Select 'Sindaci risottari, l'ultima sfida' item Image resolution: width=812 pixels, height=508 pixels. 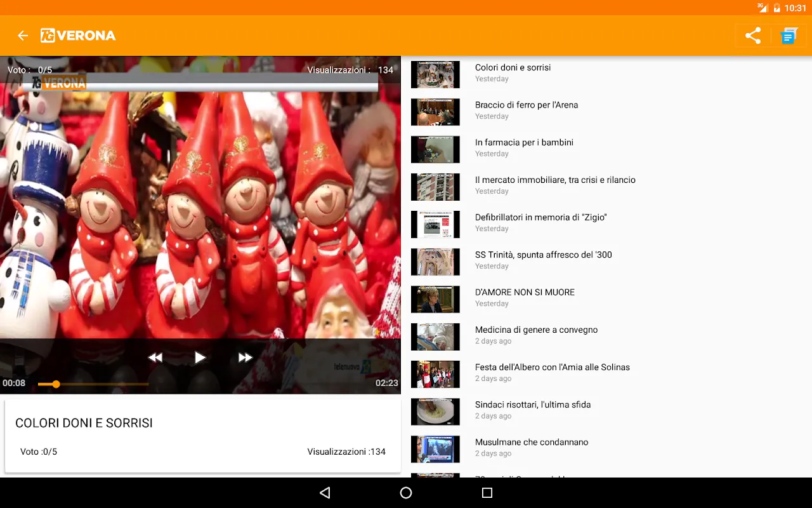(x=533, y=405)
